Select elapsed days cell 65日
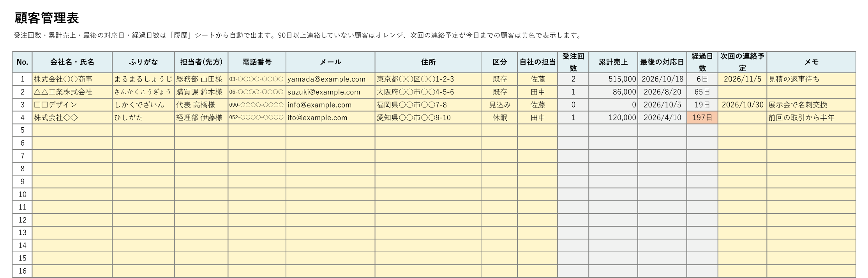Screen dimensions: 868x278 pyautogui.click(x=702, y=92)
